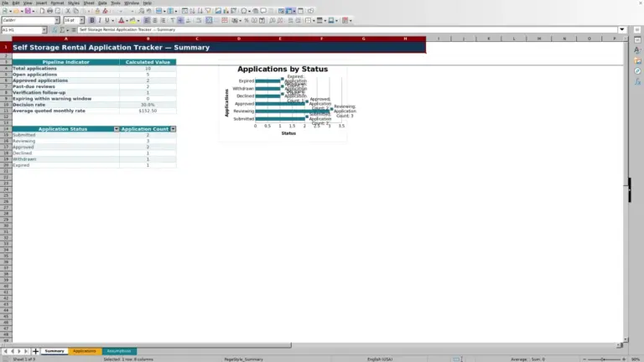Open the Name Box dropdown
The image size is (644, 362).
pyautogui.click(x=44, y=30)
